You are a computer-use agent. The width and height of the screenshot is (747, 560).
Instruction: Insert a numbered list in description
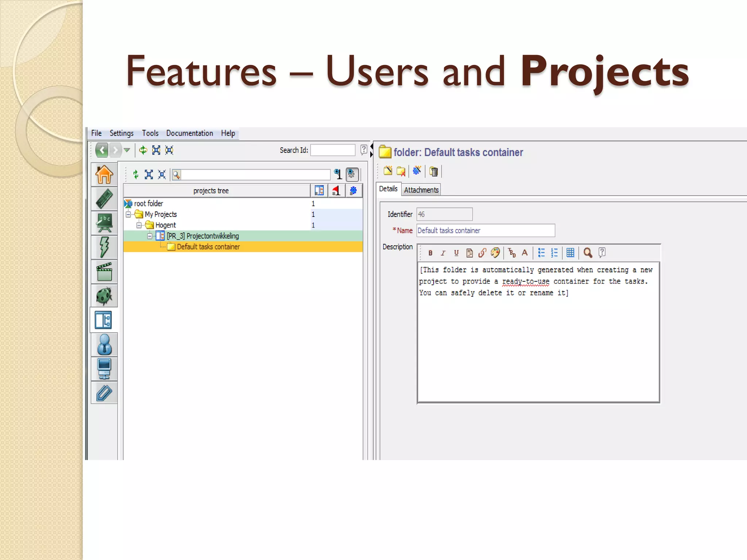coord(554,253)
